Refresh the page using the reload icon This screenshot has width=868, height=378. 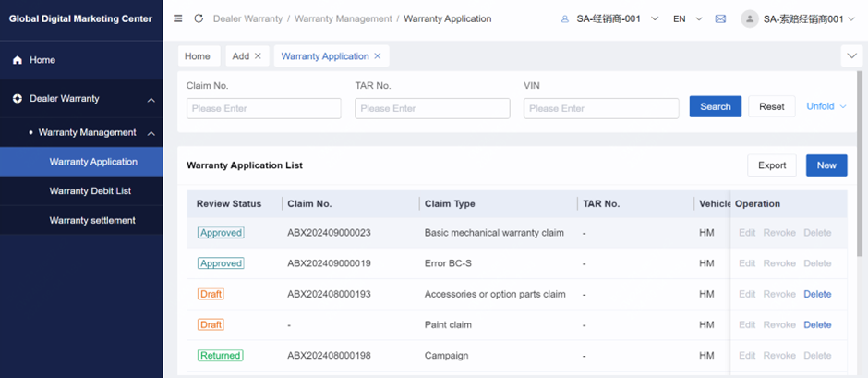(x=199, y=18)
